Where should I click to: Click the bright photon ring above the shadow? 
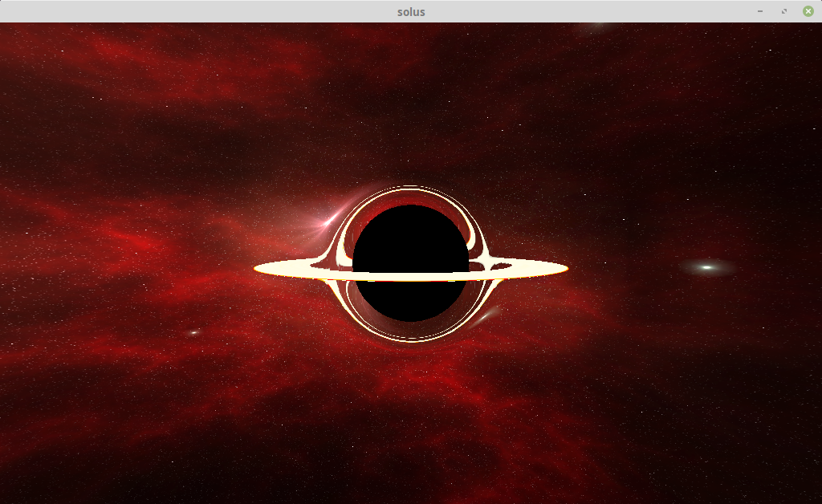click(411, 193)
